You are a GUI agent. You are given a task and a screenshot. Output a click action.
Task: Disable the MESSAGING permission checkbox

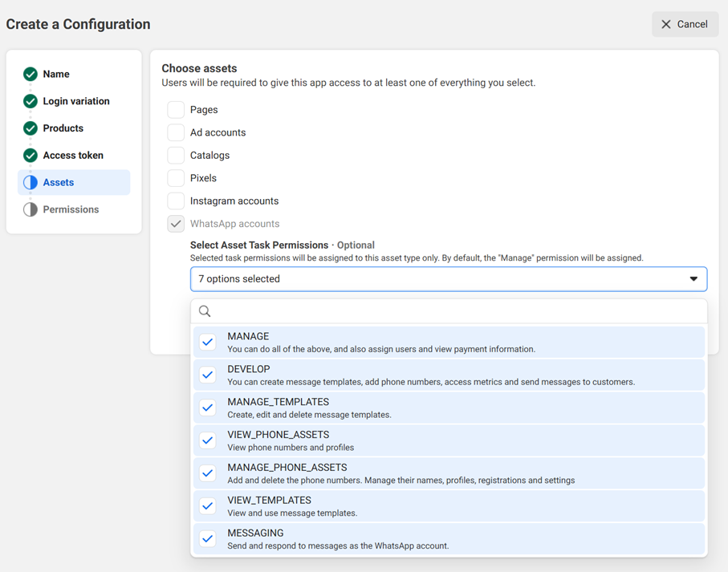pyautogui.click(x=207, y=538)
